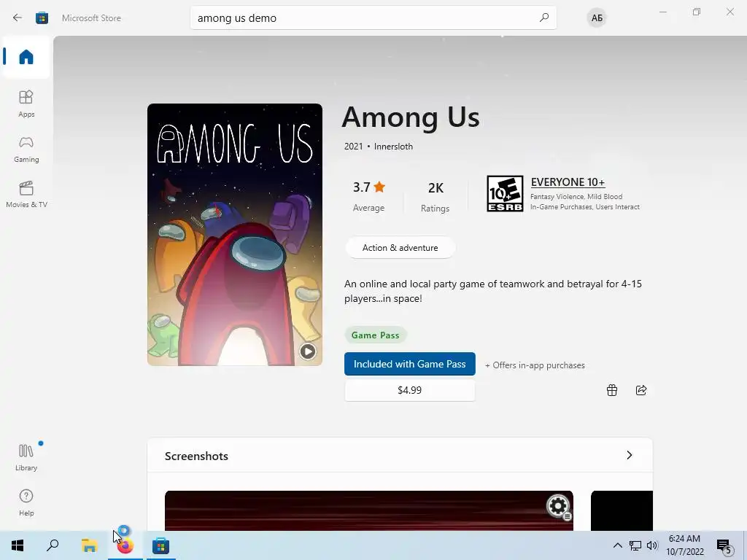
Task: Click the gift icon to buy as gift
Action: coord(612,390)
